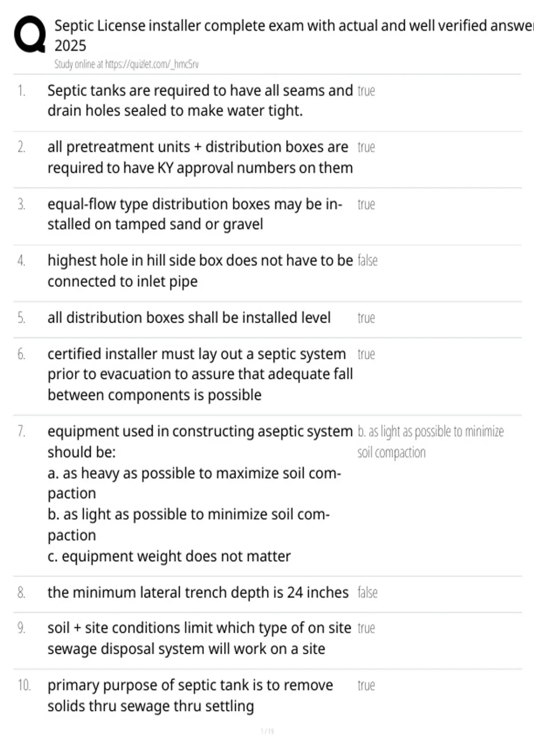
Task: Click question 8 about minimum lateral trench depth
Action: click(x=198, y=592)
